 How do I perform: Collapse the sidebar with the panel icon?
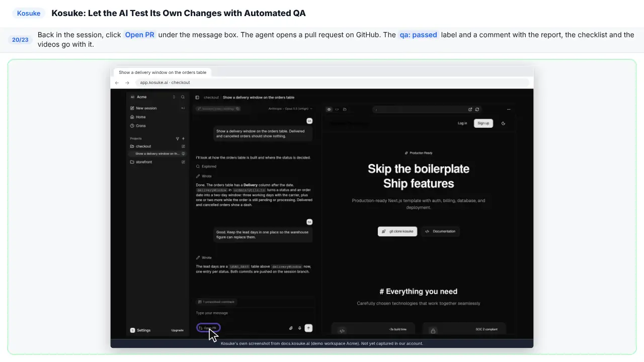(197, 98)
